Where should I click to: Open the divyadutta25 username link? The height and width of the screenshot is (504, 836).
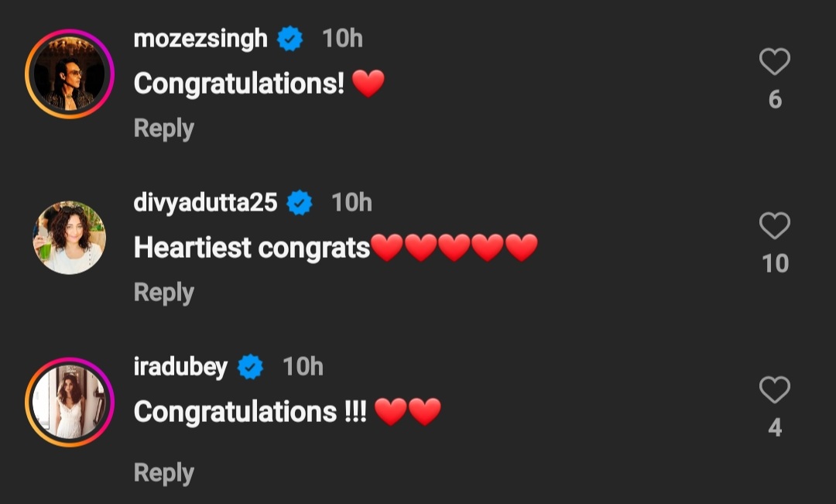205,203
